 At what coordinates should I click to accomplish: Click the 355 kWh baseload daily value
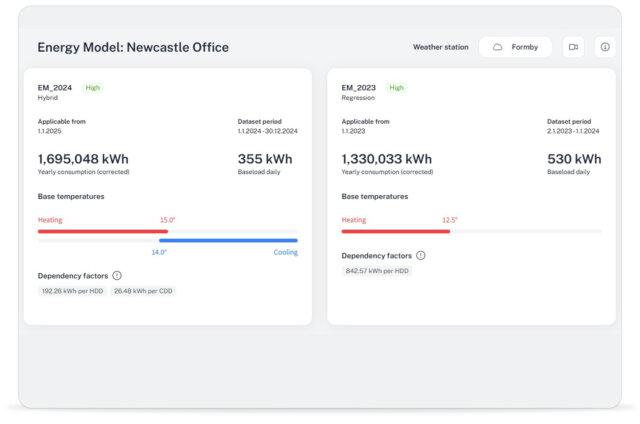click(265, 159)
